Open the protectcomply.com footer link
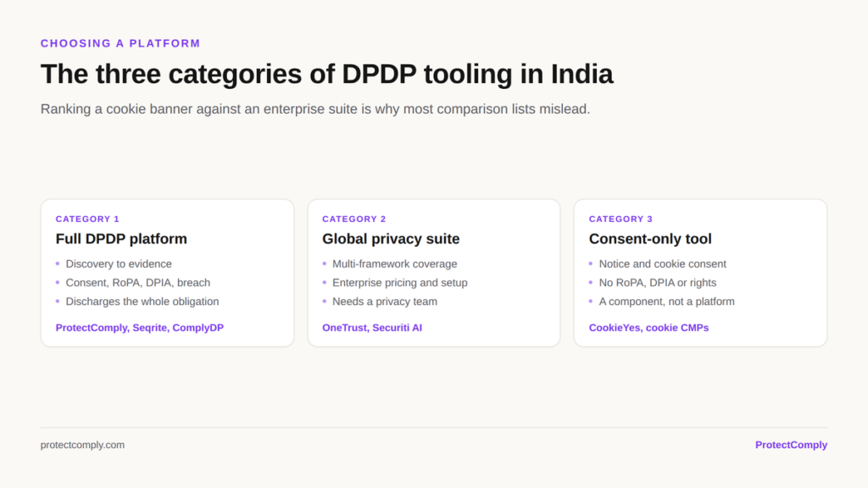This screenshot has height=488, width=868. pyautogui.click(x=82, y=445)
